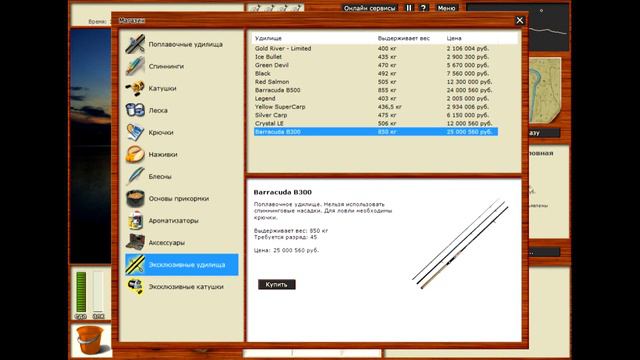The width and height of the screenshot is (640, 360).
Task: Click the accessories tackle box icon
Action: coord(135,242)
